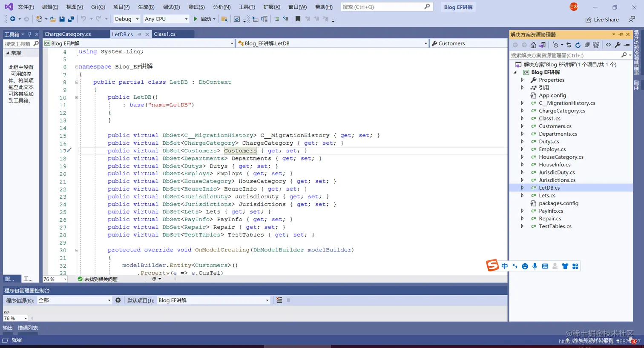Open the Debug configuration dropdown
This screenshot has width=644, height=348.
point(127,19)
